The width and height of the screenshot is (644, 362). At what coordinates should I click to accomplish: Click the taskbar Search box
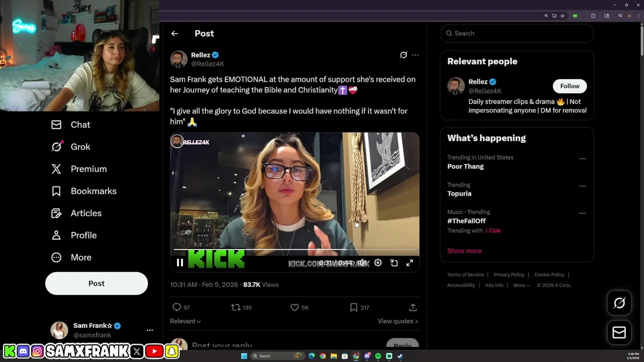tap(278, 356)
